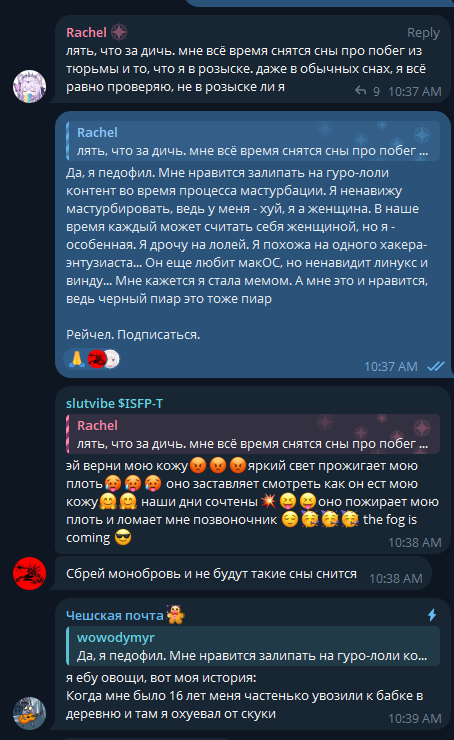Open the thread replies arrow showing 9
This screenshot has height=740, width=454.
tap(367, 91)
